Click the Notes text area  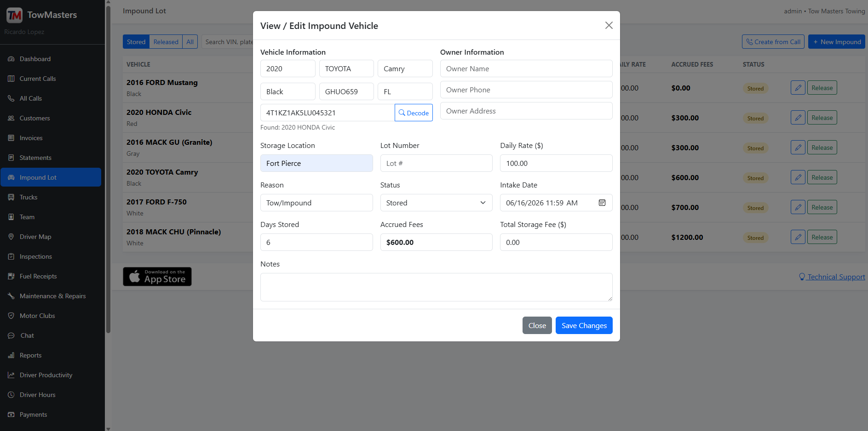pos(436,287)
